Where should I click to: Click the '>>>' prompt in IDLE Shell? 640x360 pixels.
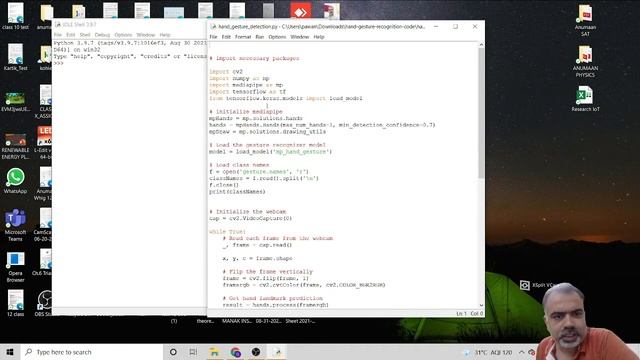point(58,63)
